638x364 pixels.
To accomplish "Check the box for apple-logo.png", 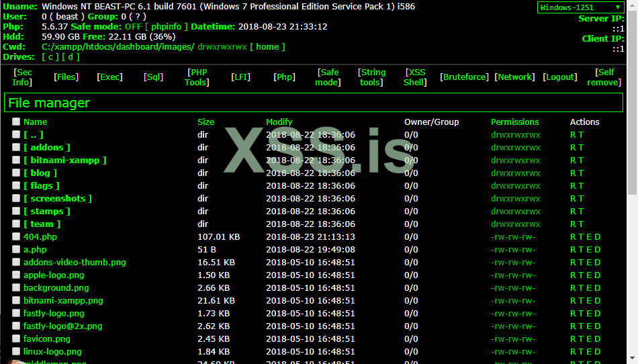I will coord(16,275).
